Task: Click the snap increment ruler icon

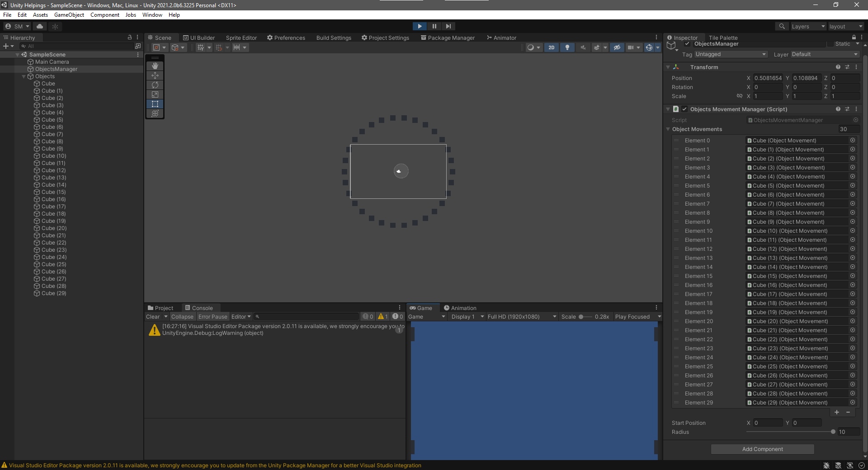Action: [236, 47]
